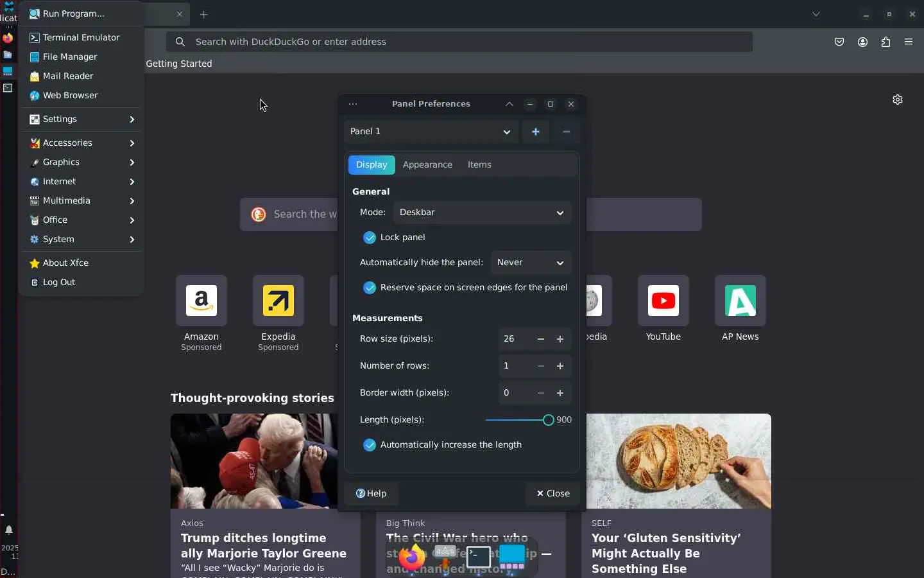Viewport: 924px width, 578px height.
Task: Click the terminal icon in the bottom dock
Action: [479, 557]
